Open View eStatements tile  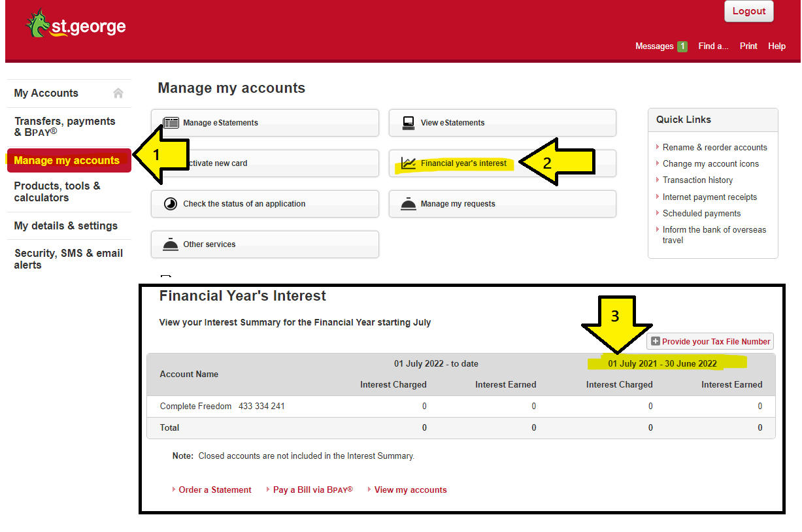click(503, 123)
